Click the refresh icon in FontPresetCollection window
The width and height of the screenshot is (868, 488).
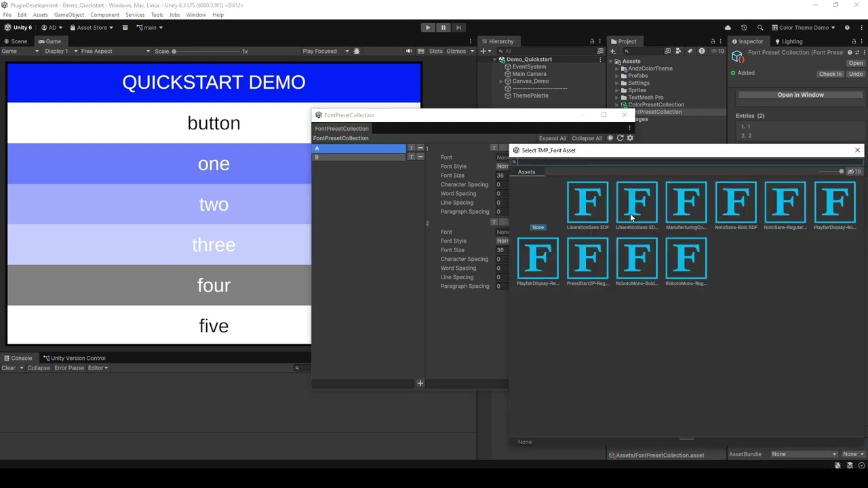click(620, 138)
